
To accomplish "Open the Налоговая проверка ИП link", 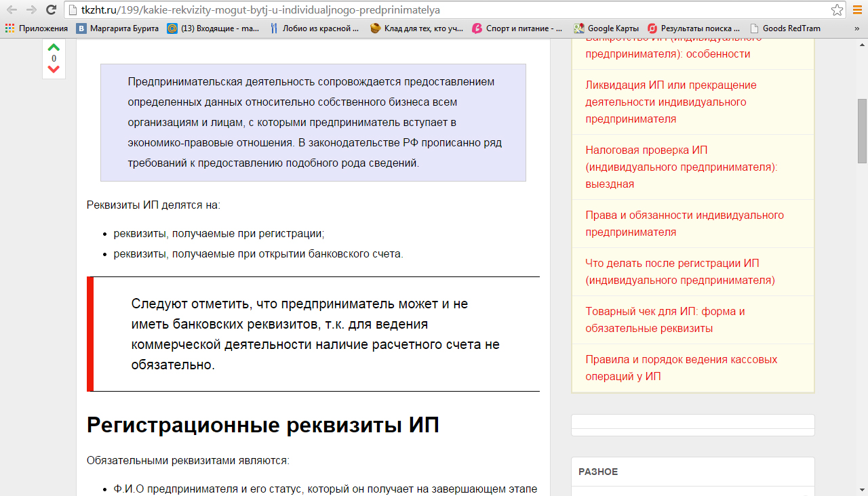I will coord(682,167).
